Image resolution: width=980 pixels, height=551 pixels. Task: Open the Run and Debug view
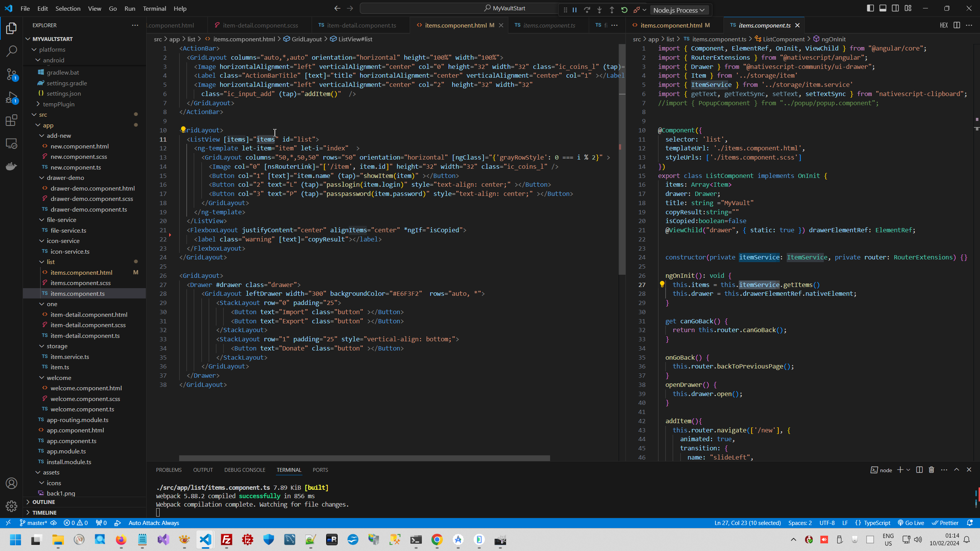11,98
